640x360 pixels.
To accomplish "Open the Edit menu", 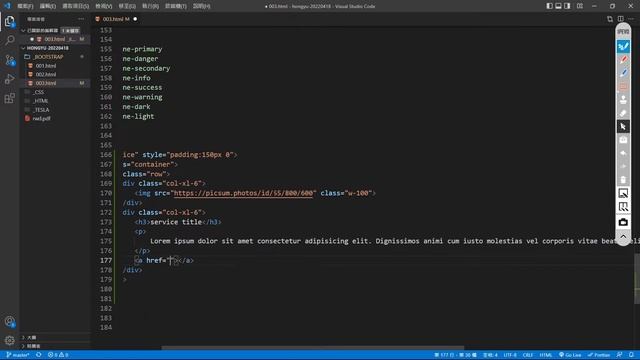I will pos(48,6).
